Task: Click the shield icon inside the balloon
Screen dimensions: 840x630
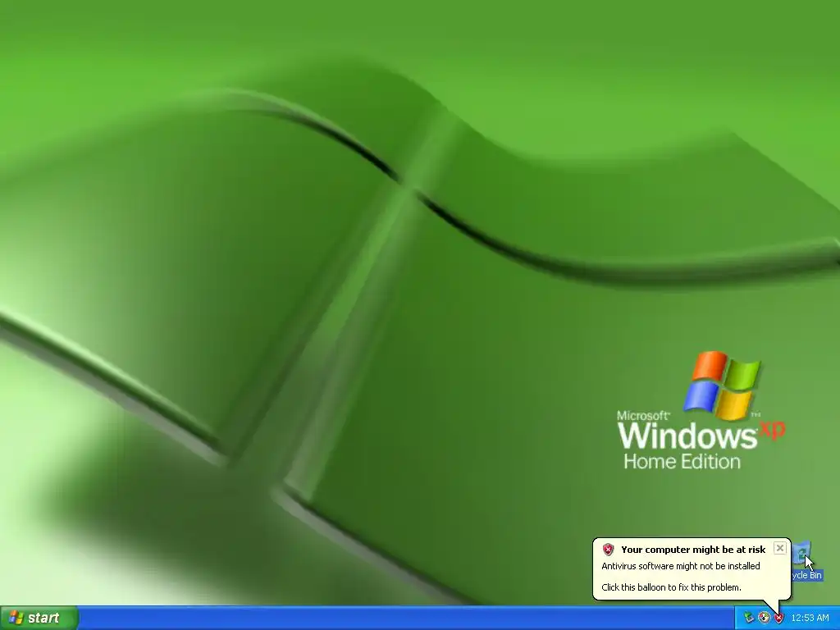Action: click(608, 549)
